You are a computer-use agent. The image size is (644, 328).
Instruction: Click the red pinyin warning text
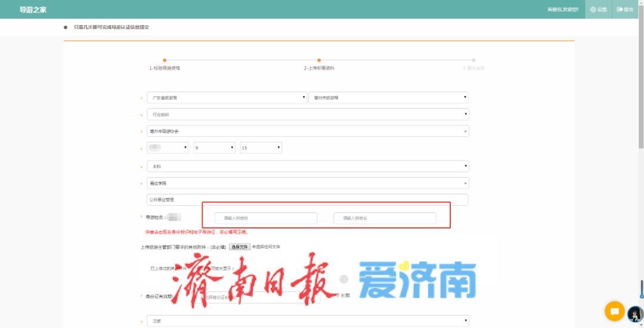(197, 232)
